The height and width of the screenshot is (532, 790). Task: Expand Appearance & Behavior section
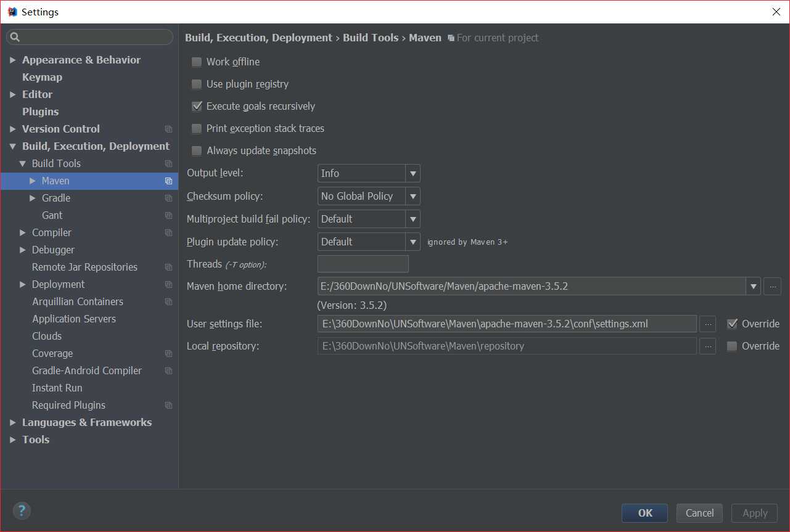tap(13, 60)
